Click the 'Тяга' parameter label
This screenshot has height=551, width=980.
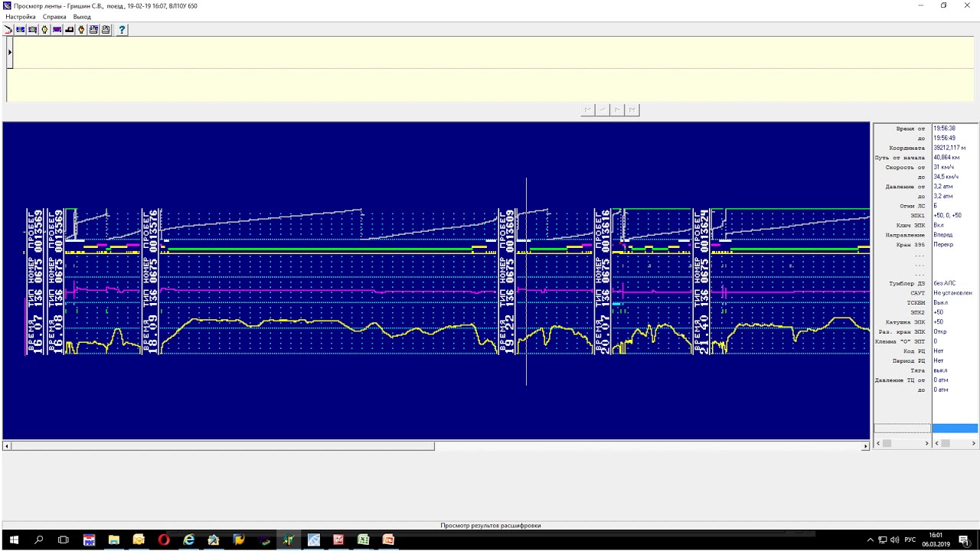[x=918, y=370]
